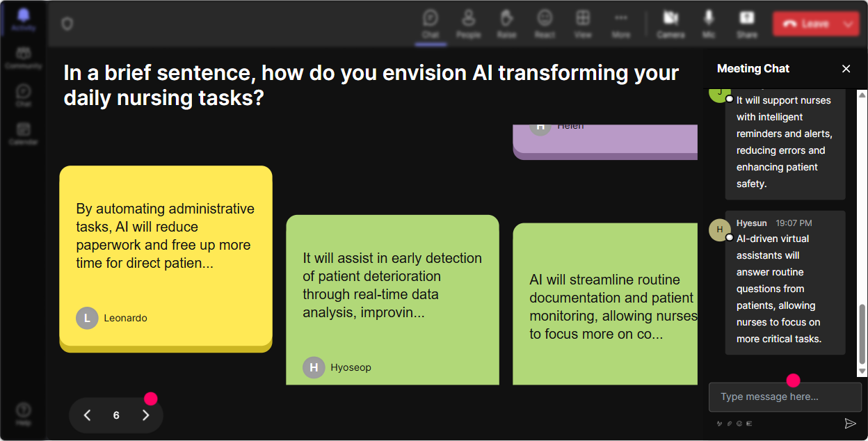
Task: Open the React emoji options
Action: click(545, 24)
